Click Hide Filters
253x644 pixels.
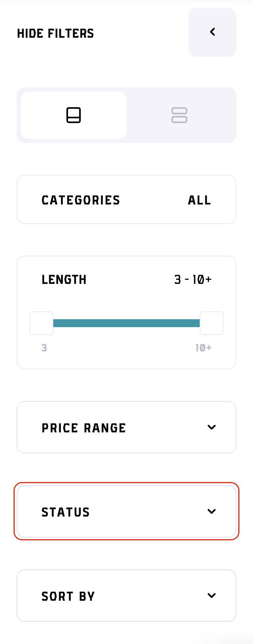tap(55, 33)
